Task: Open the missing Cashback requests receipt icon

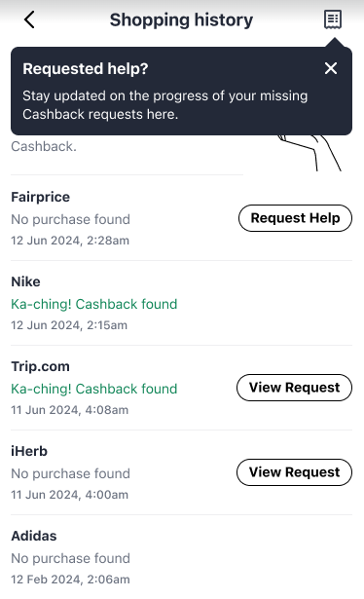Action: 332,19
